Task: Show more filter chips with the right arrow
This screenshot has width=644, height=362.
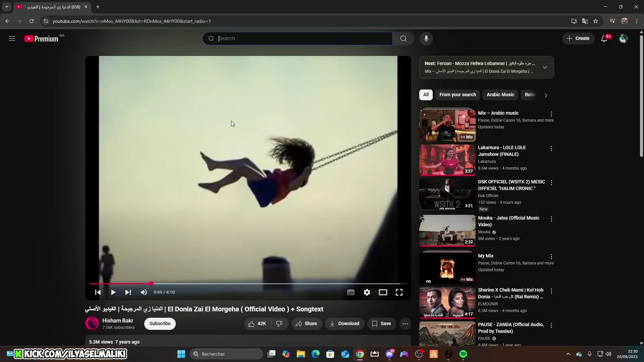Action: (546, 95)
